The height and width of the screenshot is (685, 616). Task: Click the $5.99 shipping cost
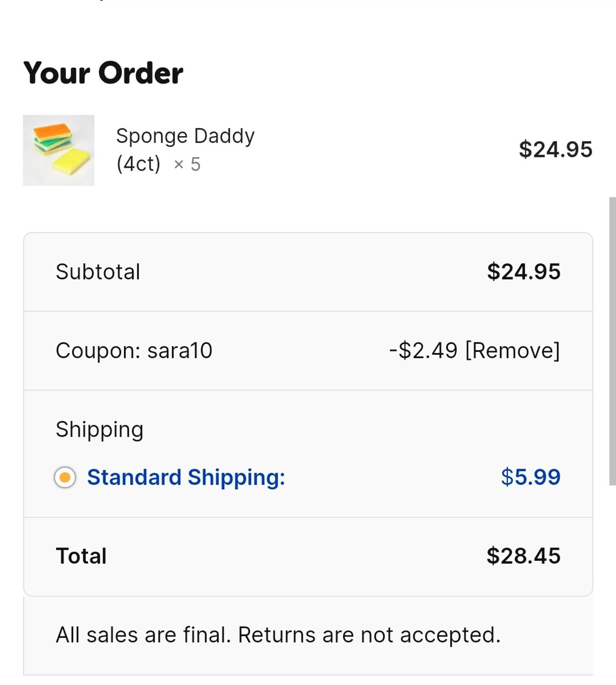530,477
